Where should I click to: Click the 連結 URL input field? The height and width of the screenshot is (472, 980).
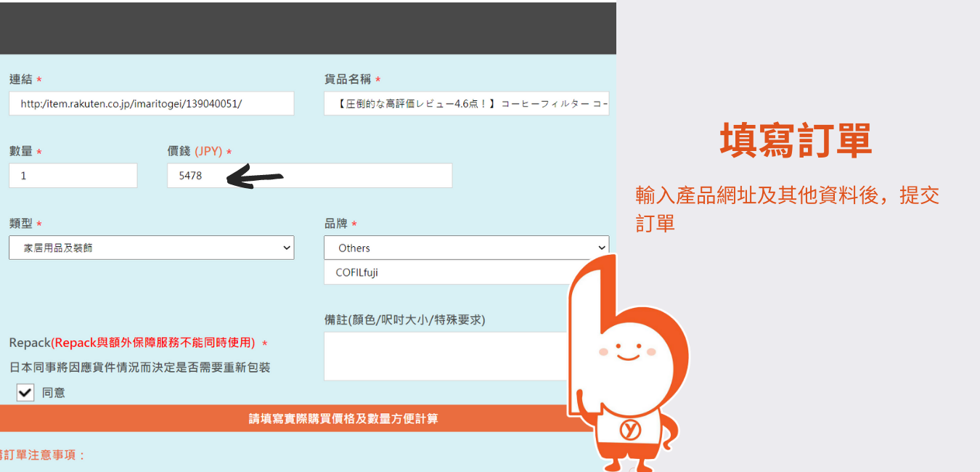[x=152, y=103]
